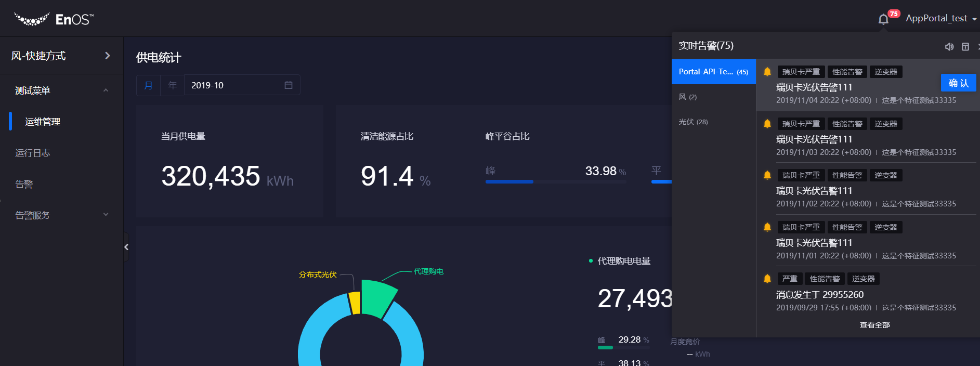The width and height of the screenshot is (980, 366).
Task: Expand the 风-快捷方式 chevron
Action: pos(108,56)
